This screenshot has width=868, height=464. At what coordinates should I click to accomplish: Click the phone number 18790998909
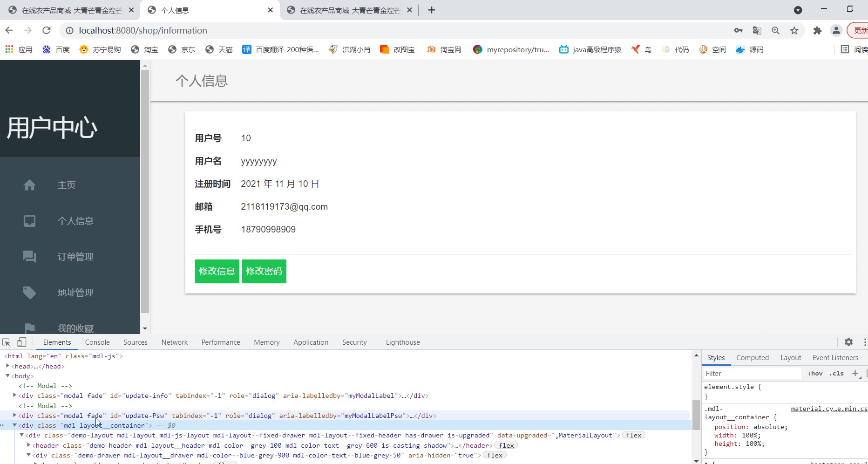(268, 230)
